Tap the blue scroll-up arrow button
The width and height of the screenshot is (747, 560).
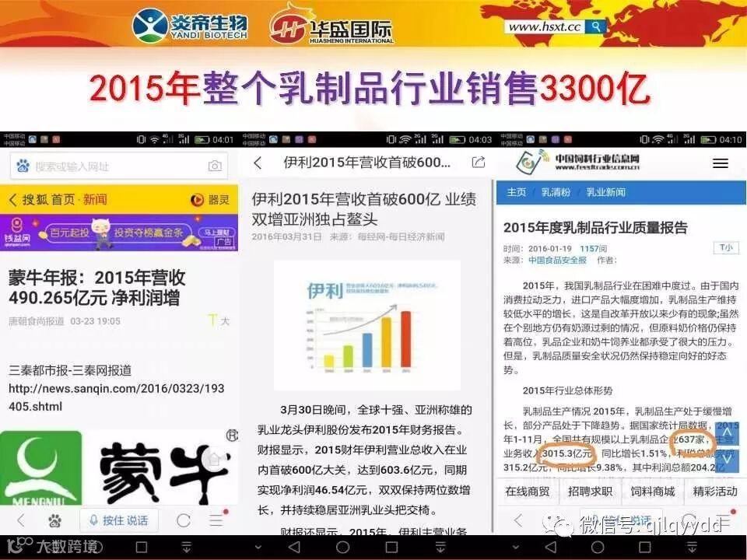tap(727, 434)
